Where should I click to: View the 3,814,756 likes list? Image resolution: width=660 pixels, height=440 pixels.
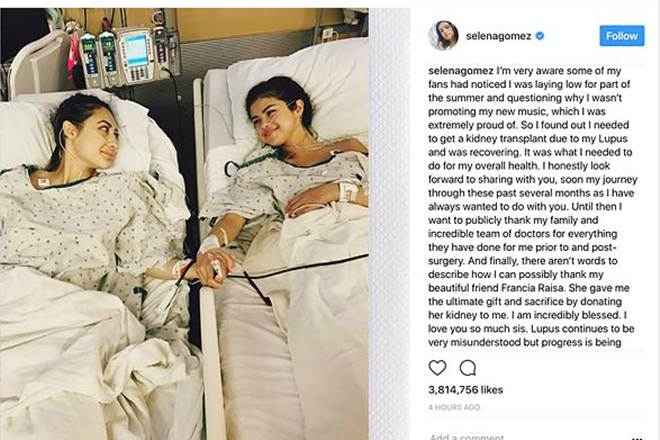pyautogui.click(x=466, y=390)
